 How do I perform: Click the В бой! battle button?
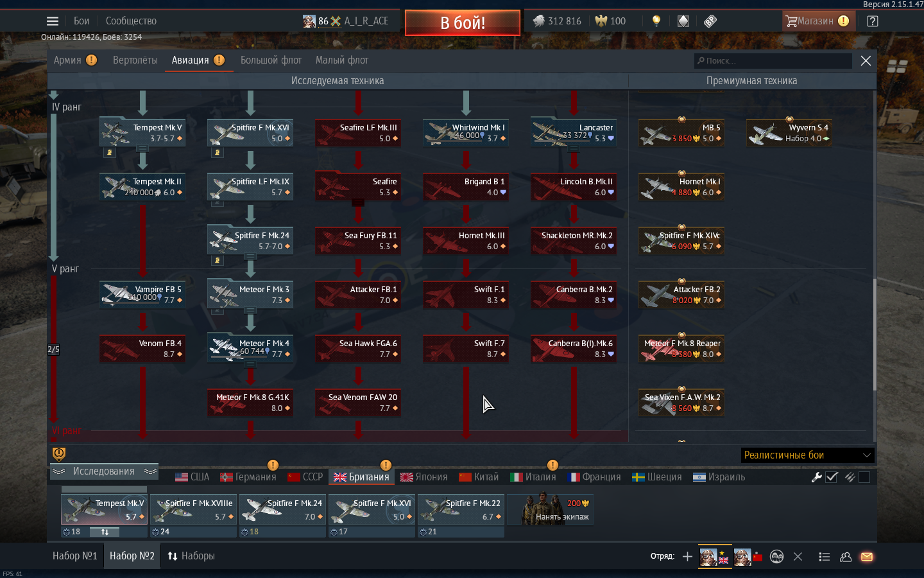[x=463, y=23]
